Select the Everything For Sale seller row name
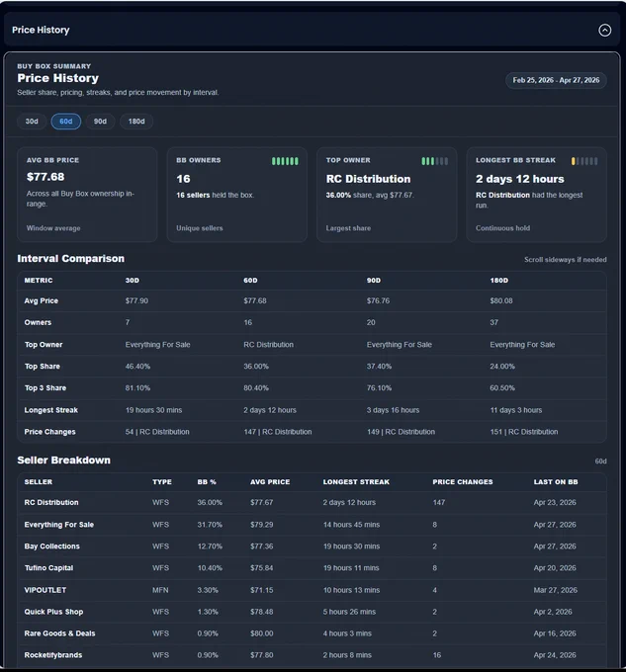The width and height of the screenshot is (626, 672). pyautogui.click(x=58, y=525)
